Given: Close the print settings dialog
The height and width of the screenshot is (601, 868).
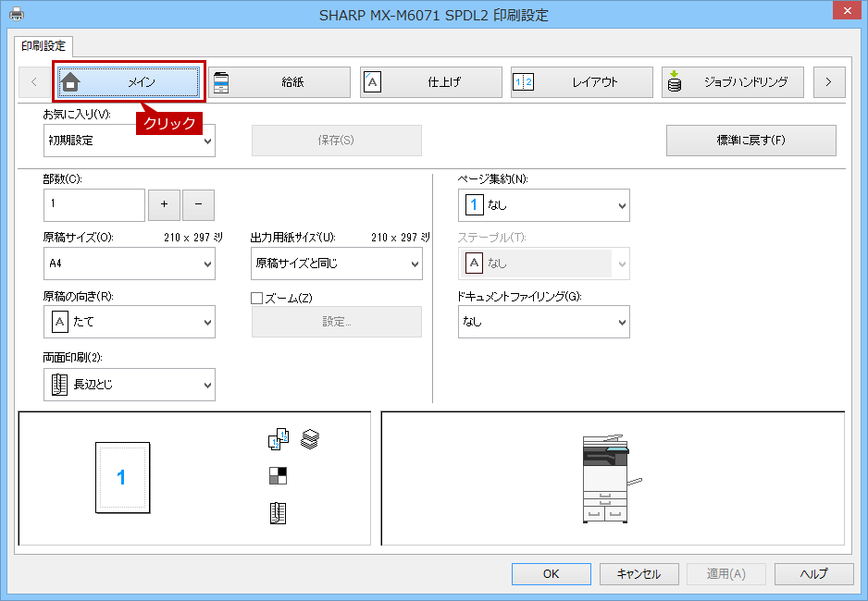Looking at the screenshot, I should tap(848, 10).
